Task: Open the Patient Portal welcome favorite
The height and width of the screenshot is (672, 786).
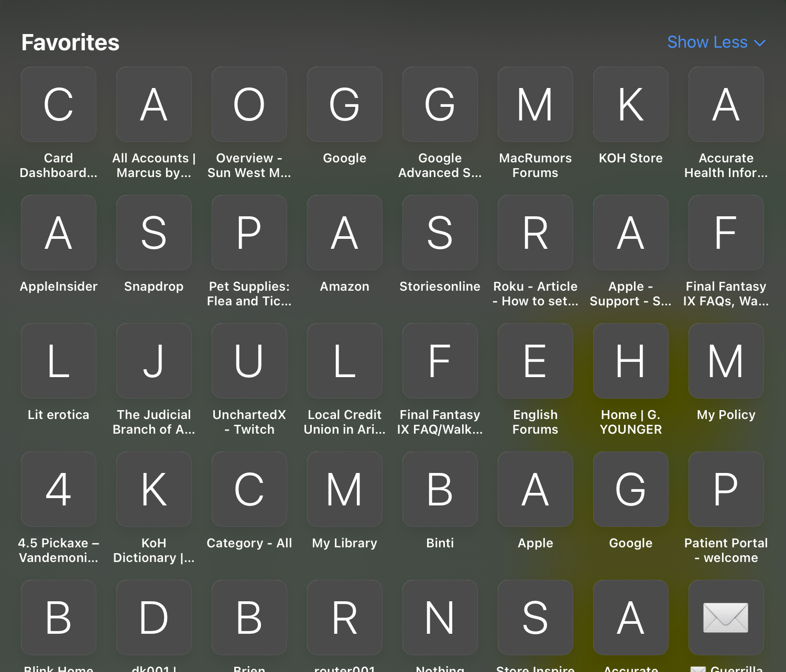Action: (726, 489)
